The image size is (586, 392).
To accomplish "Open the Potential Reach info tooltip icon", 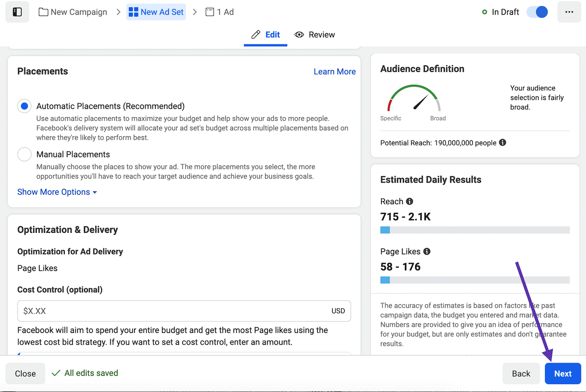I will [502, 143].
